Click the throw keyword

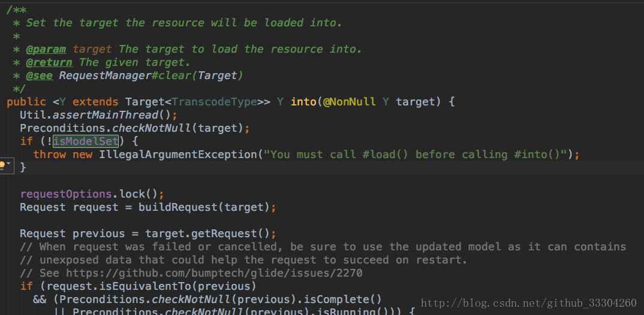tap(49, 155)
